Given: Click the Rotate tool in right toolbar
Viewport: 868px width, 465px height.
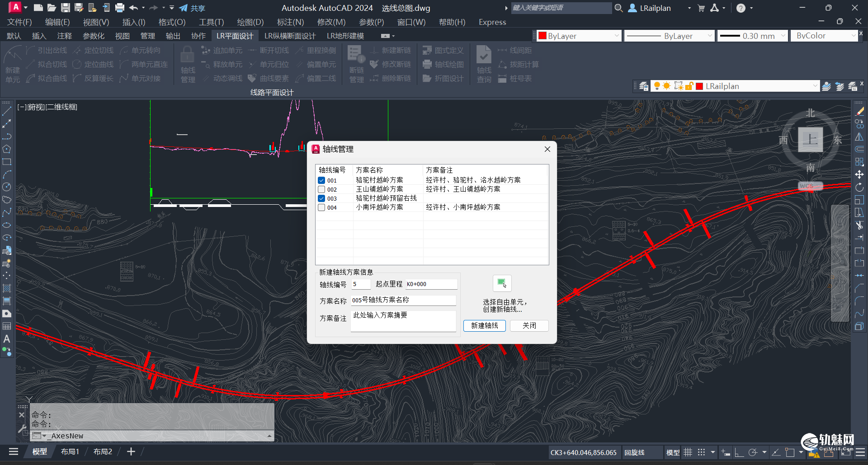Looking at the screenshot, I should [859, 187].
